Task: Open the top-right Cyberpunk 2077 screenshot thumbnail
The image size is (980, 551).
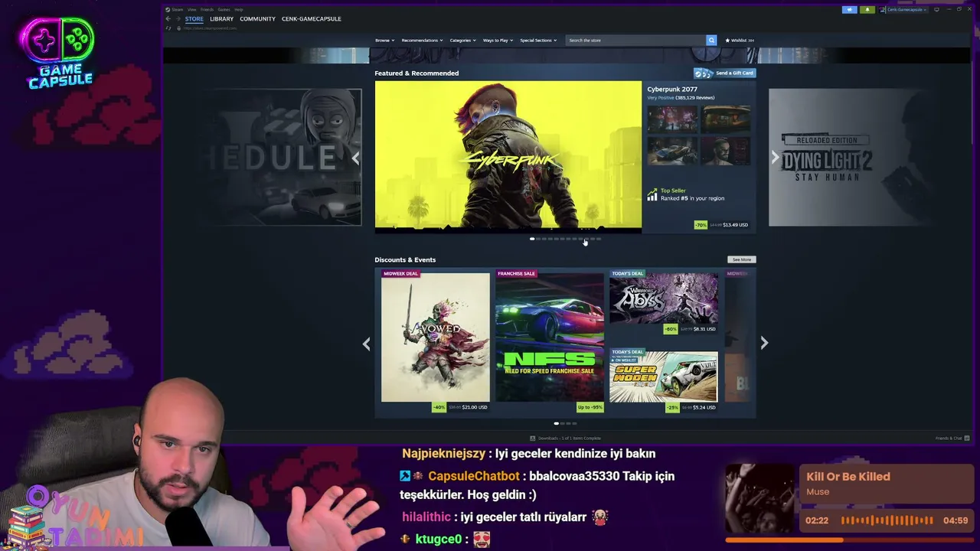Action: pyautogui.click(x=727, y=119)
